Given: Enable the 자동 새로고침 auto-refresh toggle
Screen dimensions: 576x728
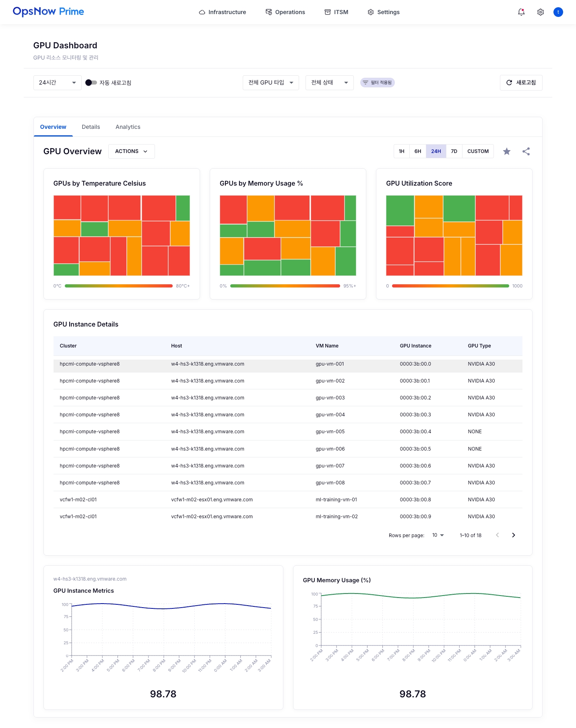Looking at the screenshot, I should pyautogui.click(x=91, y=83).
